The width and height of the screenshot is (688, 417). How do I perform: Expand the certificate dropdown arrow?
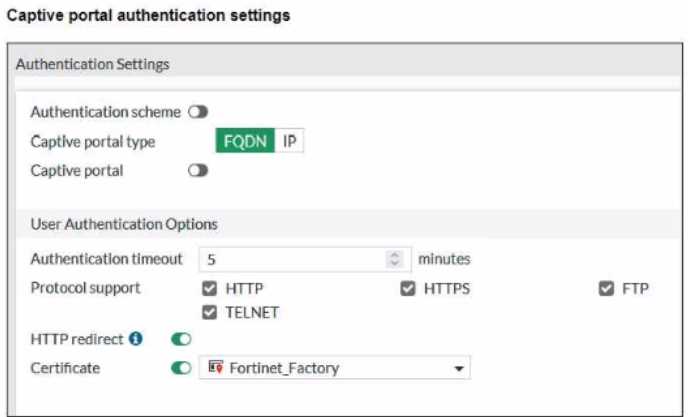tap(459, 369)
